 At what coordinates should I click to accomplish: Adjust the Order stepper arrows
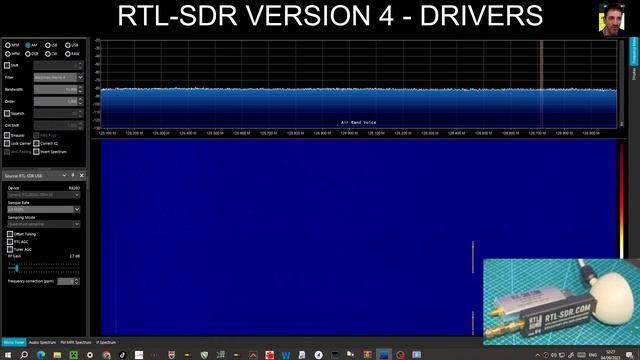click(80, 101)
